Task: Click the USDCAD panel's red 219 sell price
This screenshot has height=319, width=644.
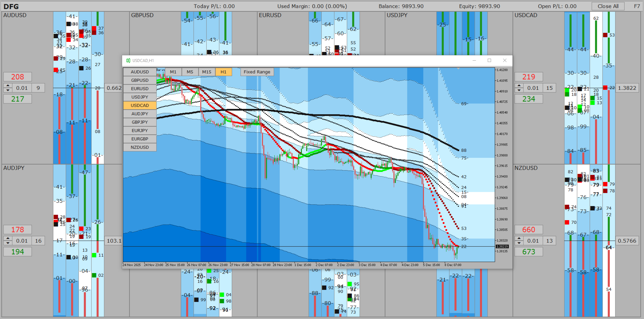Action: click(x=529, y=77)
